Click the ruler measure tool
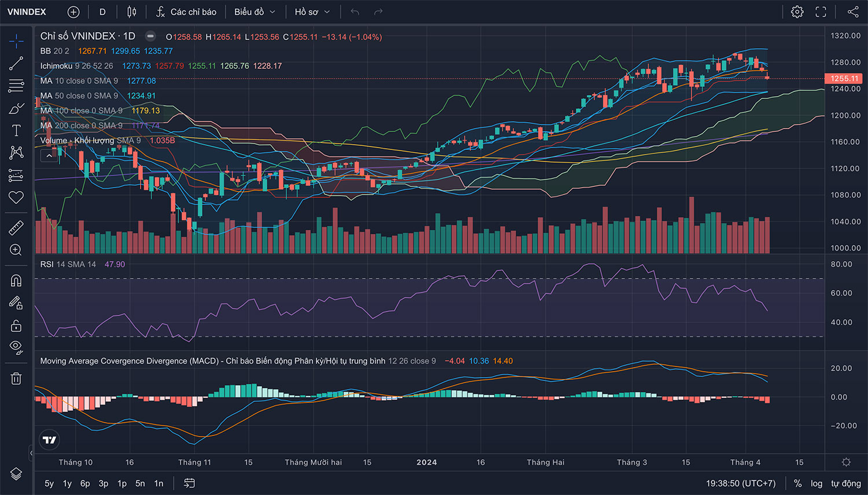868x495 pixels. click(16, 228)
